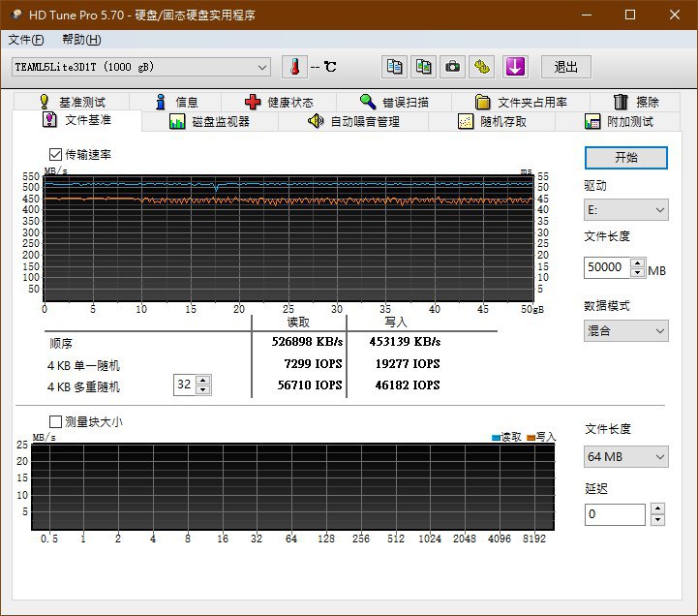Increase the 50000 MB file length spinner
Viewport: 698px width, 616px height.
(637, 262)
